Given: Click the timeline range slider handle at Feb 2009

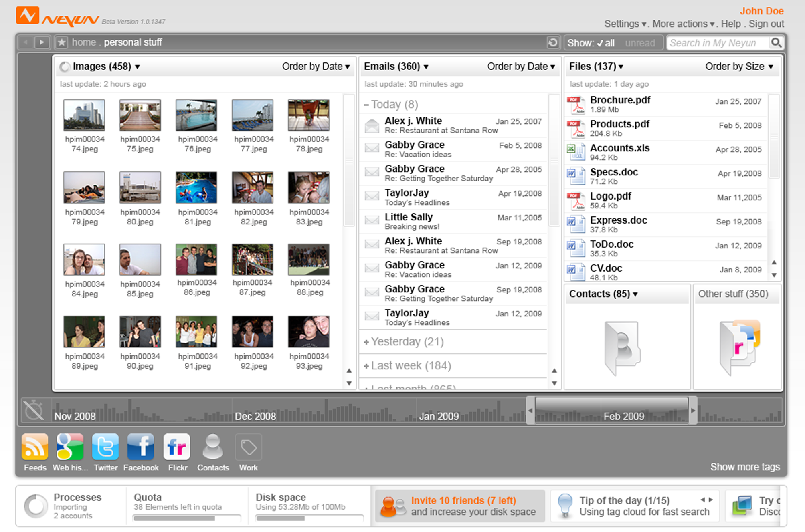Looking at the screenshot, I should (x=612, y=410).
